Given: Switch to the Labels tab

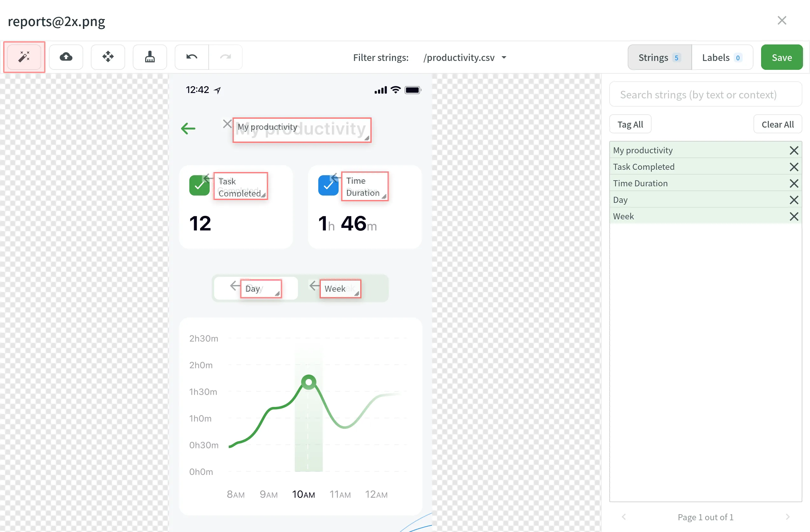Looking at the screenshot, I should pyautogui.click(x=722, y=57).
